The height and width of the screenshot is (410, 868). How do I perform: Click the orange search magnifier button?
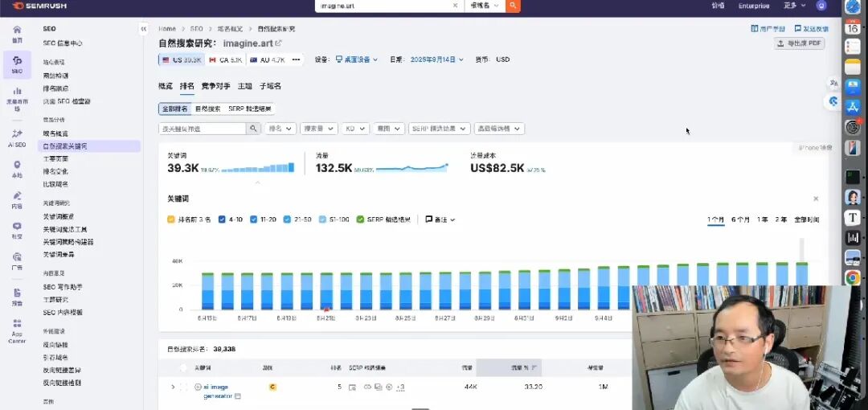point(513,6)
